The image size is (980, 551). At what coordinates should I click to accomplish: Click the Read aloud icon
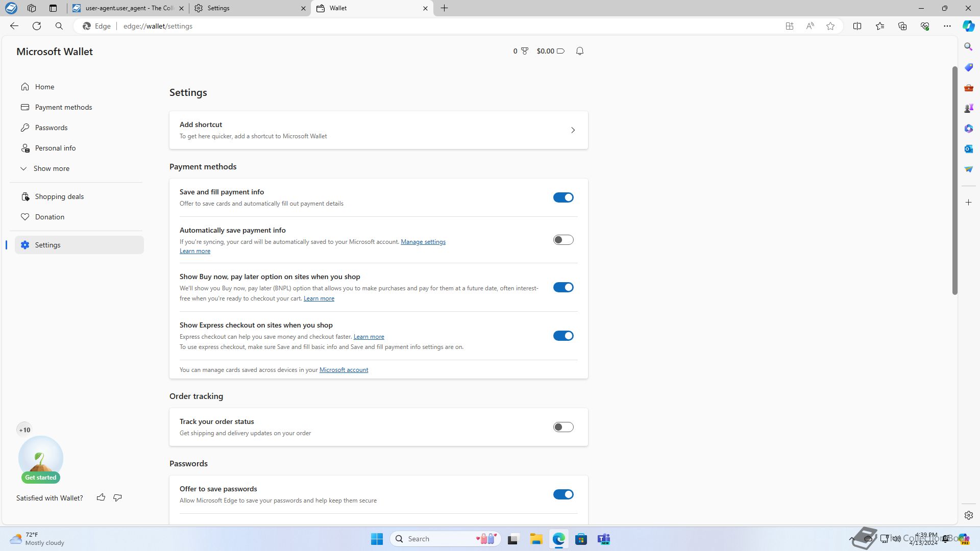coord(810,26)
